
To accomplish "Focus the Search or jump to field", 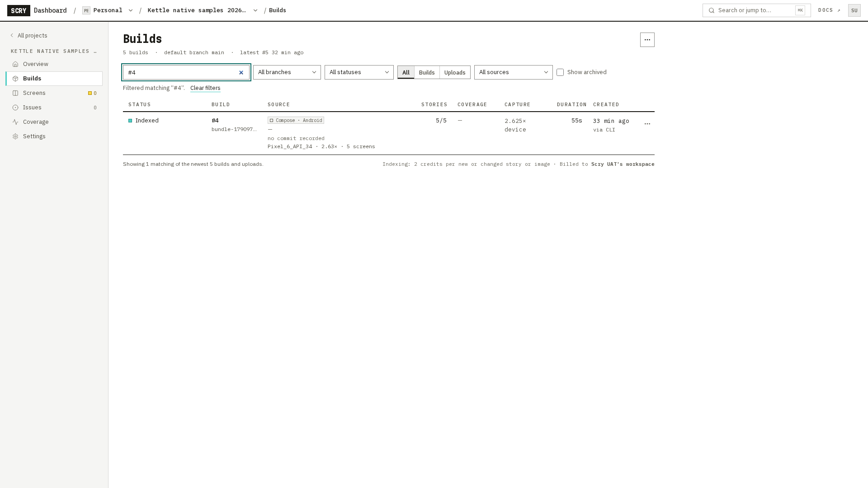I will pyautogui.click(x=756, y=10).
